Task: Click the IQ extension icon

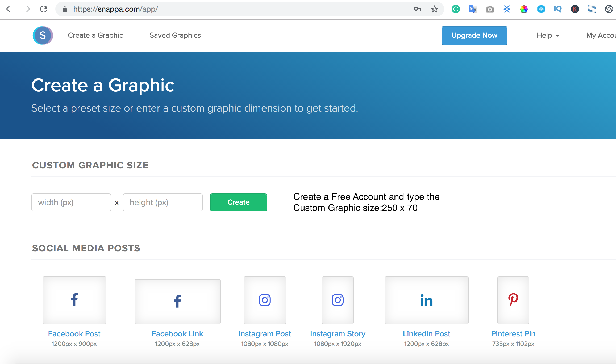Action: pos(558,9)
